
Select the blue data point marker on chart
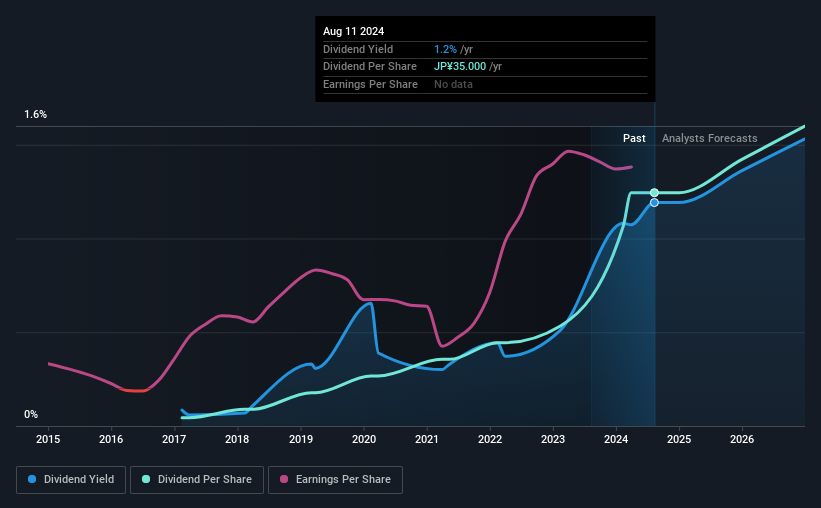[x=654, y=203]
